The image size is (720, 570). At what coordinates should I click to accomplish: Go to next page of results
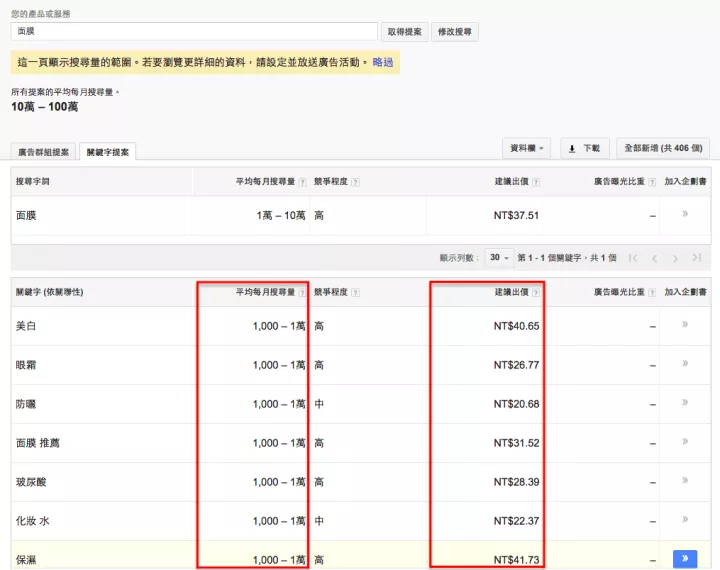click(676, 257)
